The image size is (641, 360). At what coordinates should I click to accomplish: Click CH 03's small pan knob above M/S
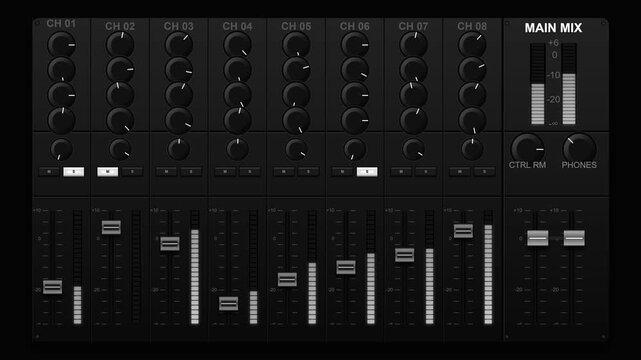[x=179, y=149]
